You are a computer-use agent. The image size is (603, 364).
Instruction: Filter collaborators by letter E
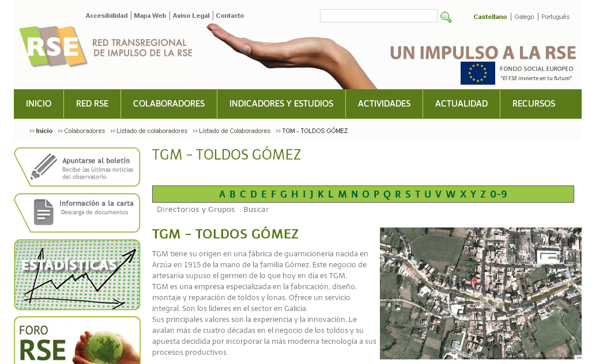tap(264, 195)
